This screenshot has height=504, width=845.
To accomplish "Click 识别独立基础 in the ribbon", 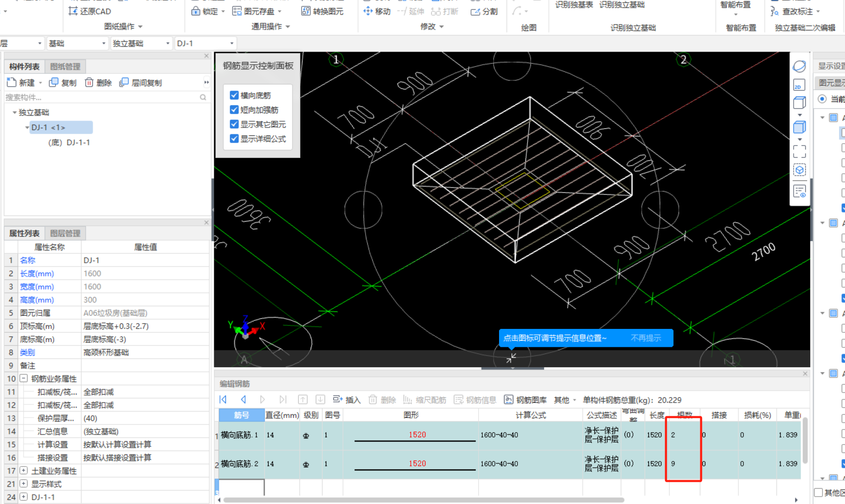I will coord(622,5).
